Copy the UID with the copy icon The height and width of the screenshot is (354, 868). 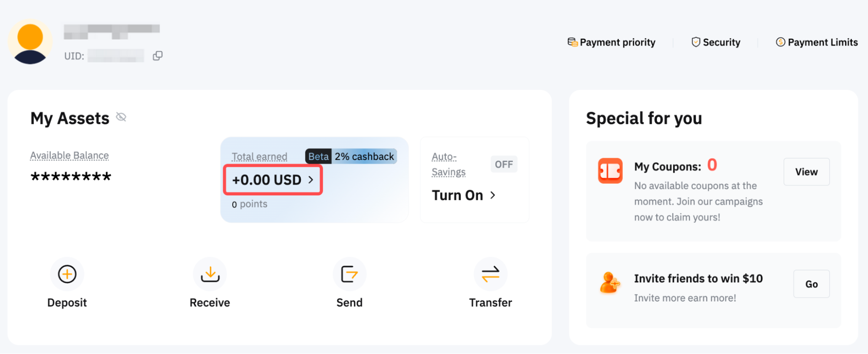158,56
